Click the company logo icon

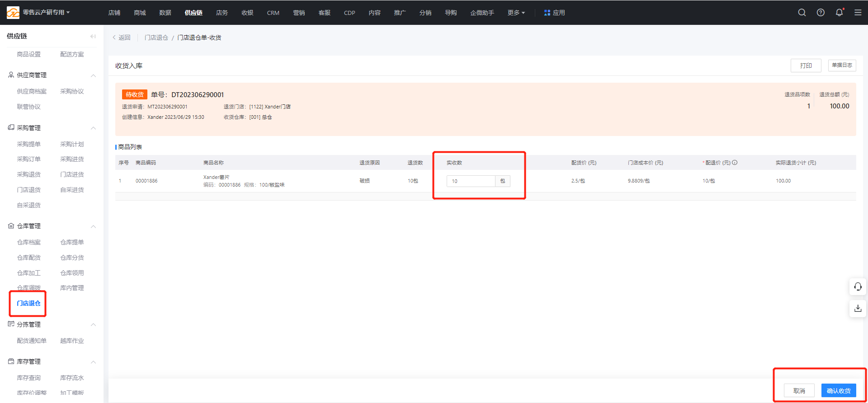(13, 13)
